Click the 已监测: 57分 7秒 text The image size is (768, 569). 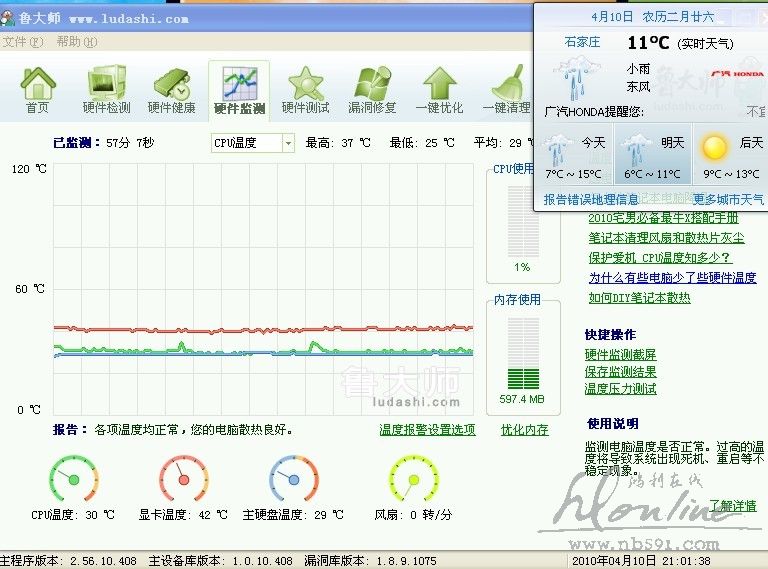[x=103, y=143]
